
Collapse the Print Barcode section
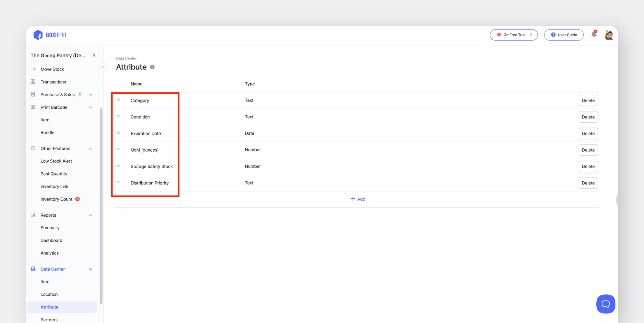pos(90,107)
